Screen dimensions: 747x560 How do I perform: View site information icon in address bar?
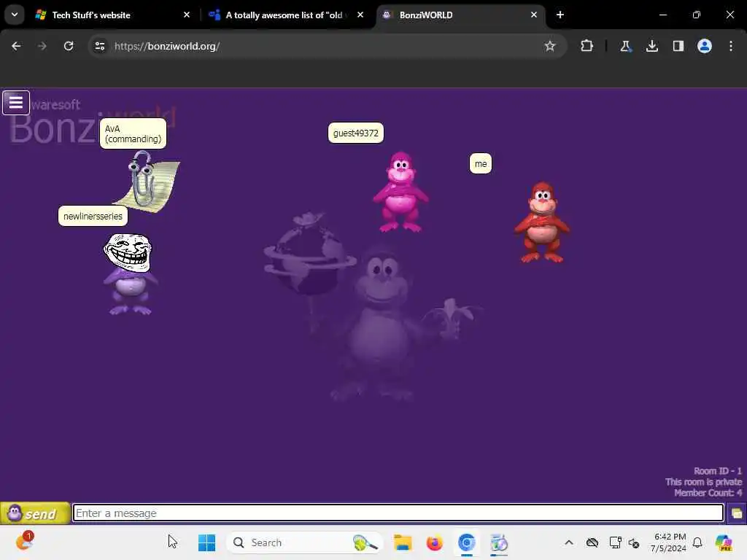(x=99, y=46)
